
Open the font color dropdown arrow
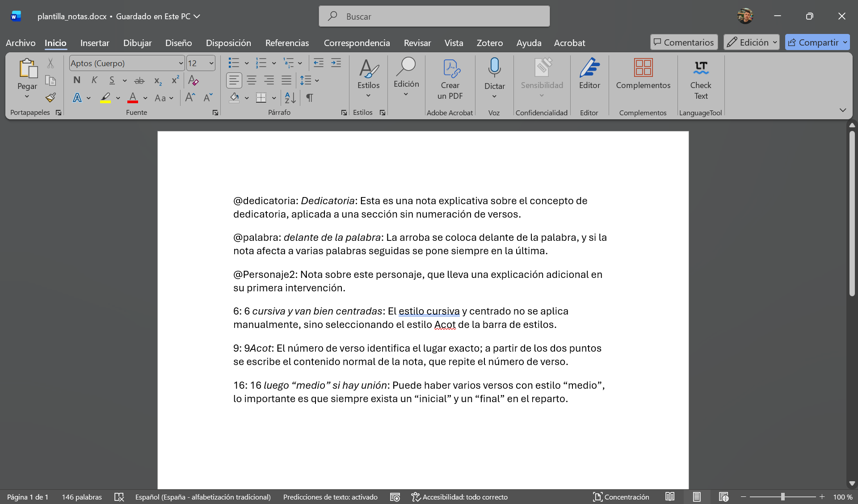pyautogui.click(x=145, y=98)
